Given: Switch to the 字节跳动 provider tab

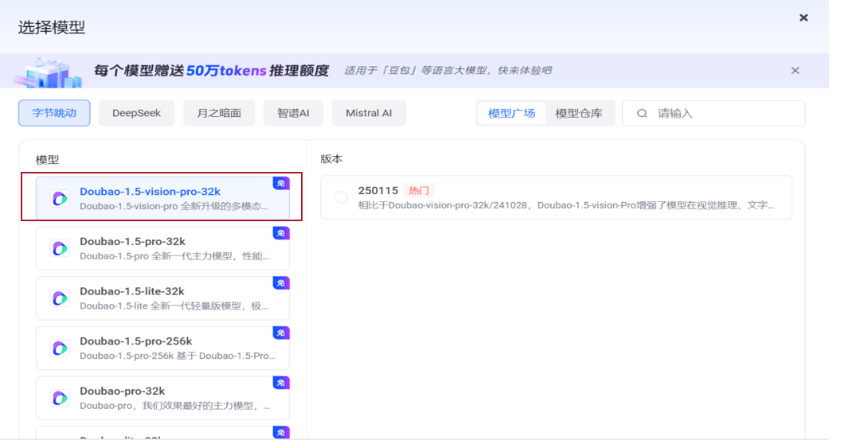Looking at the screenshot, I should pos(54,113).
